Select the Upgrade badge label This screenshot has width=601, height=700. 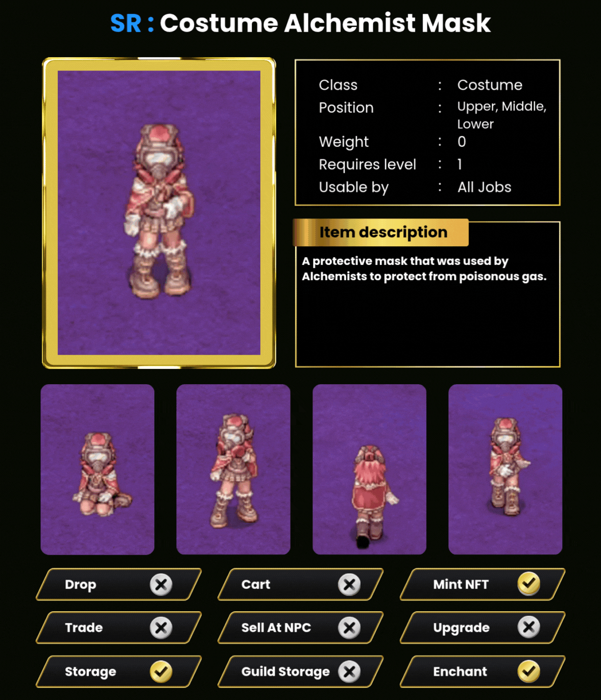pyautogui.click(x=461, y=628)
